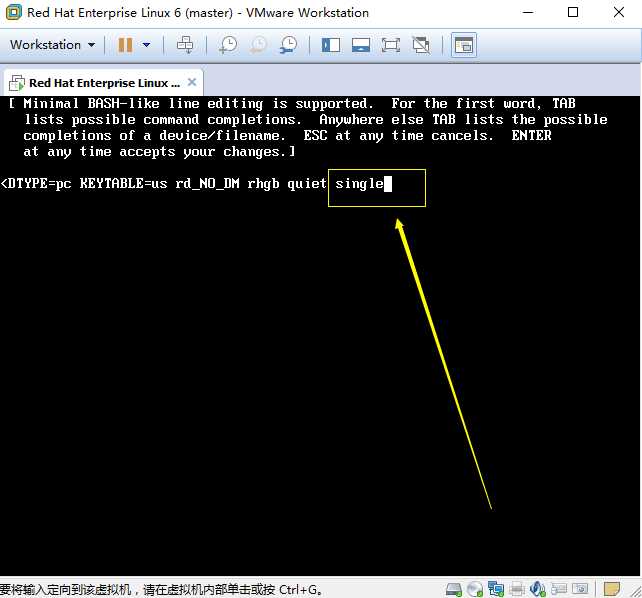642x598 pixels.
Task: Pause the virtual machine
Action: [125, 45]
